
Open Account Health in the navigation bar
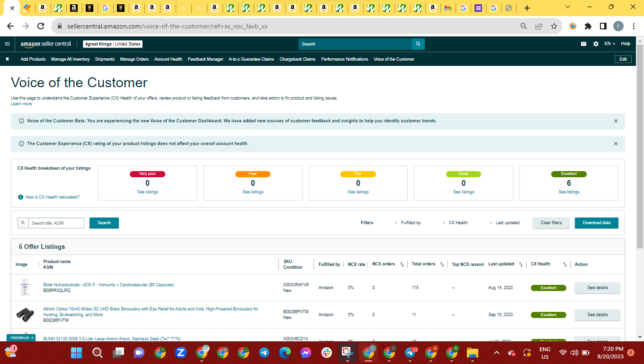(x=168, y=59)
